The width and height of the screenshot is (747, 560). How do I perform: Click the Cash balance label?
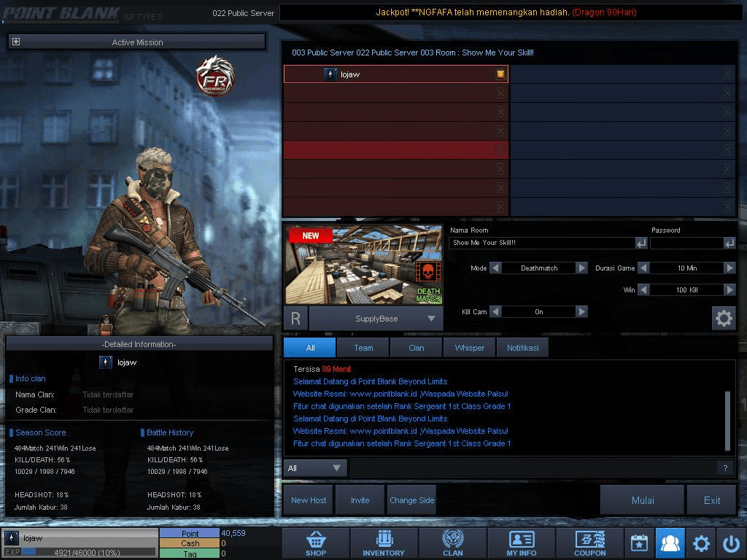tap(190, 543)
